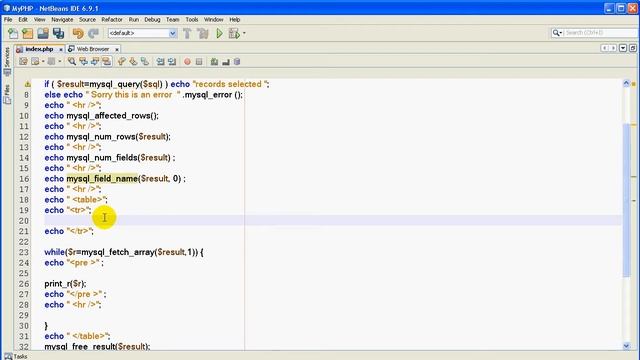Open the Tools menu
Screen dimensions: 640x360
point(192,20)
